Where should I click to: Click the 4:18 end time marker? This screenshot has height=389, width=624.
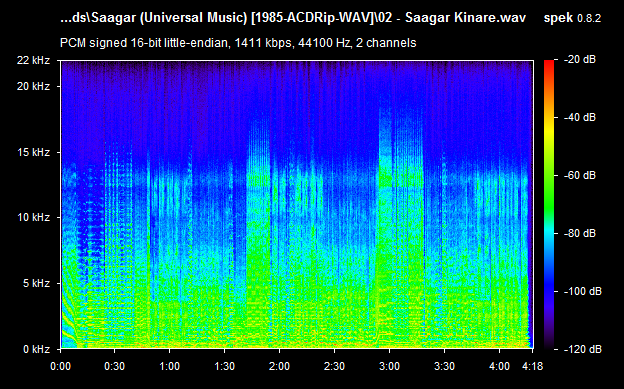click(532, 366)
